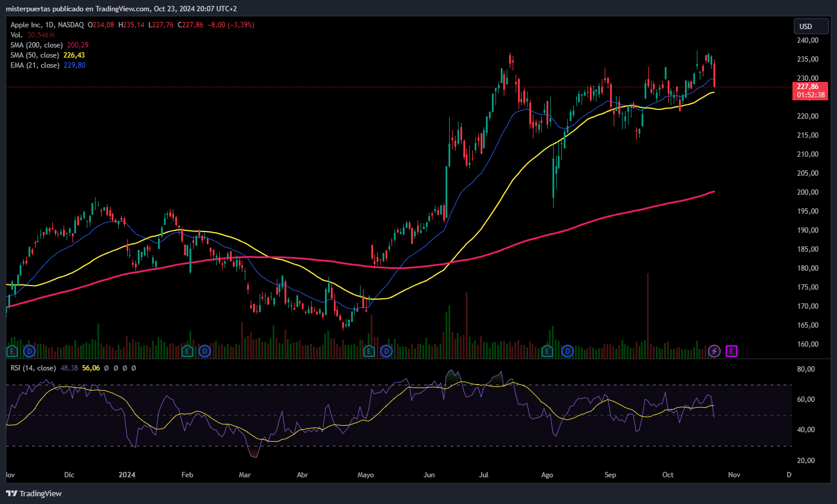Click the Dic label on time axis
Viewport: 837px width, 504px height.
[x=70, y=475]
